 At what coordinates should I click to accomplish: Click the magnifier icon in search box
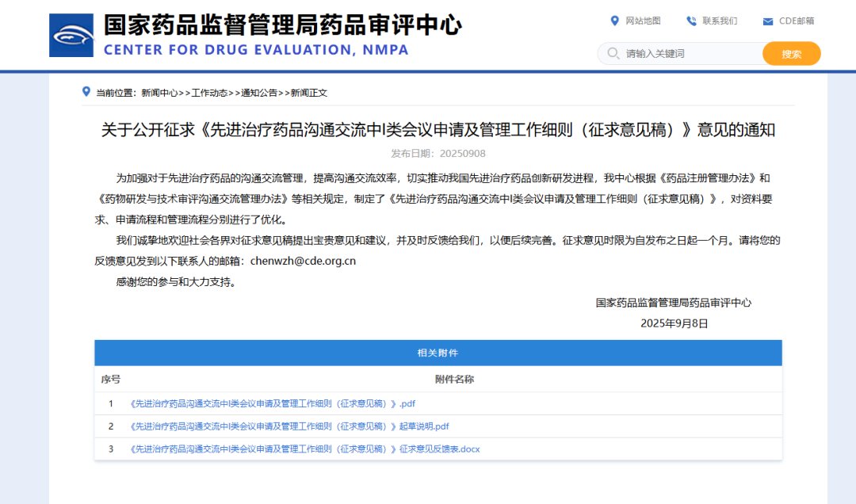coord(613,53)
